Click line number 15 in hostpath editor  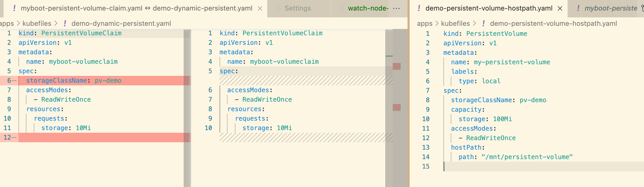(x=426, y=166)
